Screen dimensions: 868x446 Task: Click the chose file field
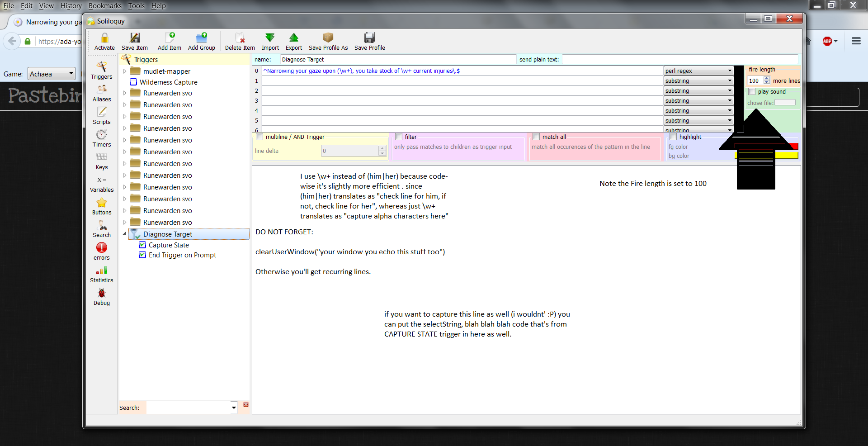785,102
